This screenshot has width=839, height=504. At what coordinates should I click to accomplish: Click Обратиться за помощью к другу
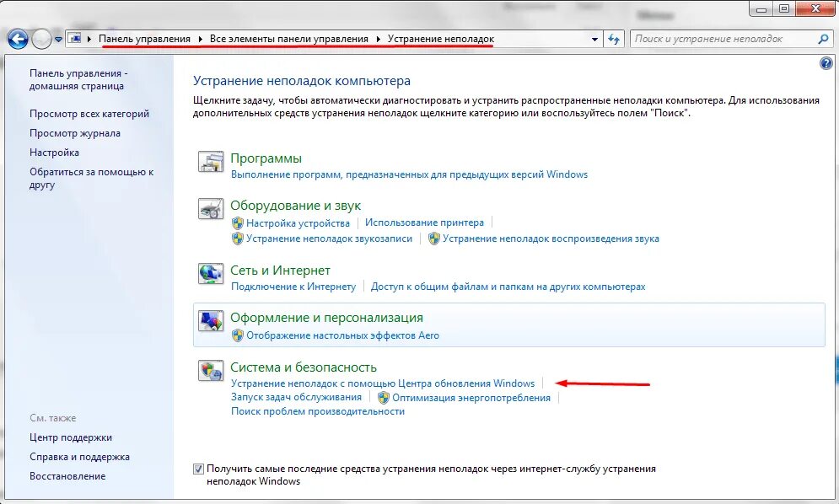pyautogui.click(x=92, y=178)
